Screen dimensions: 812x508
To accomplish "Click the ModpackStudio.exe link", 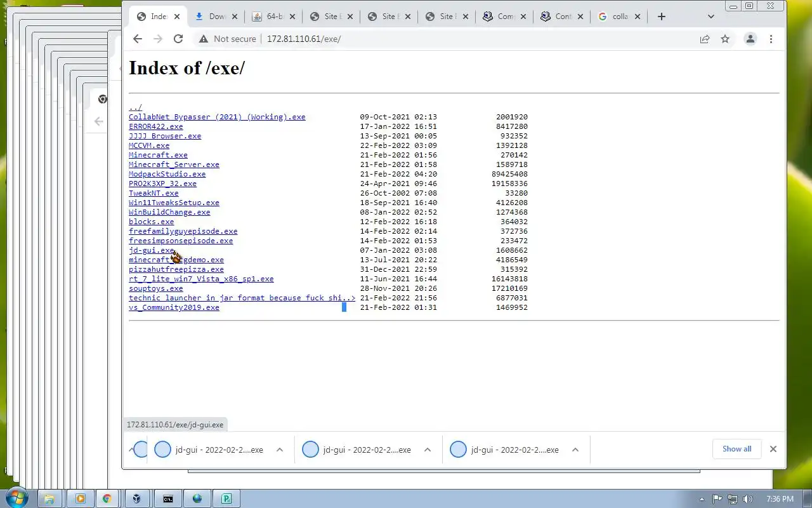I will [167, 174].
